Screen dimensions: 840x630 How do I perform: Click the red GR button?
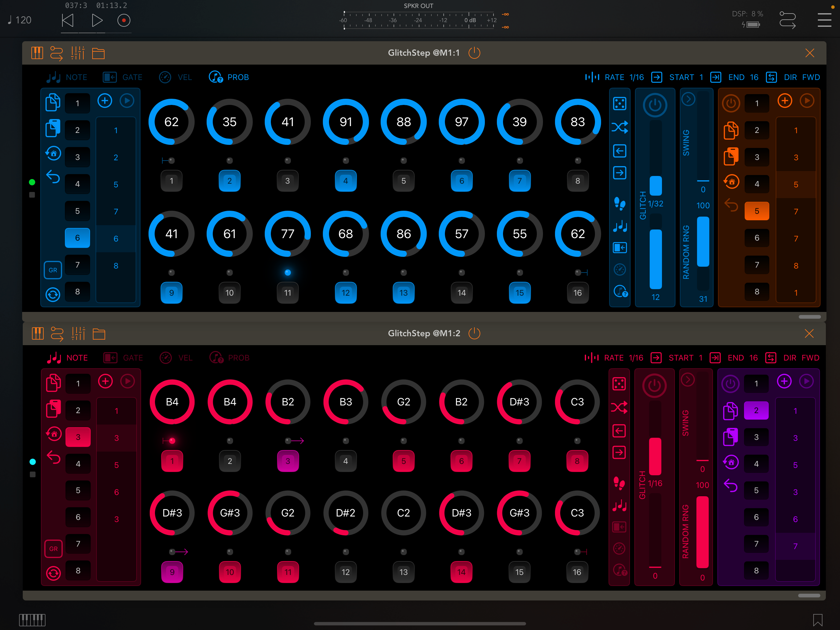53,549
